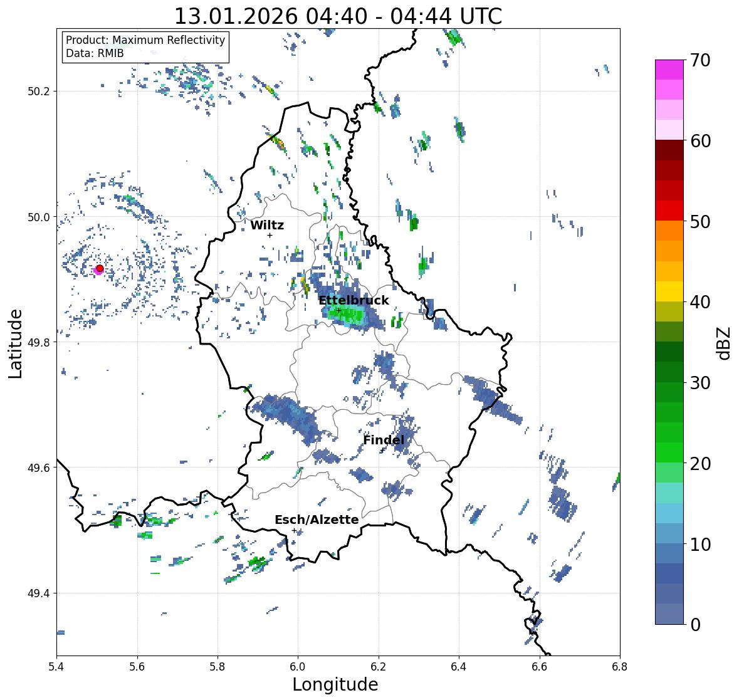
Task: Click the Esch/Alzette city label
Action: [x=317, y=520]
